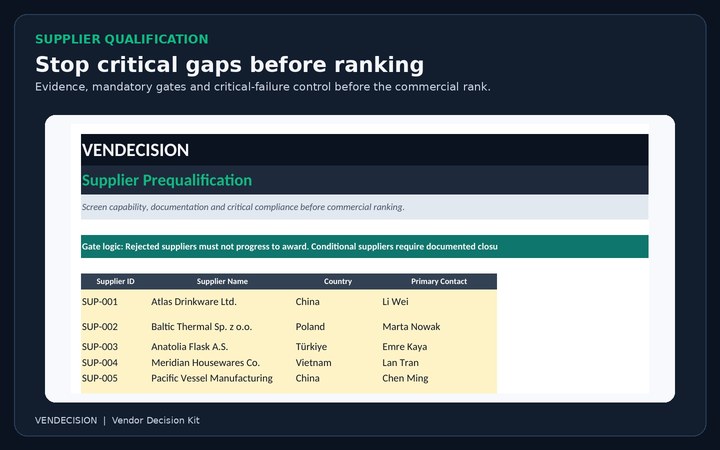Select the Poland country cell
The image size is (720, 450).
pos(310,326)
